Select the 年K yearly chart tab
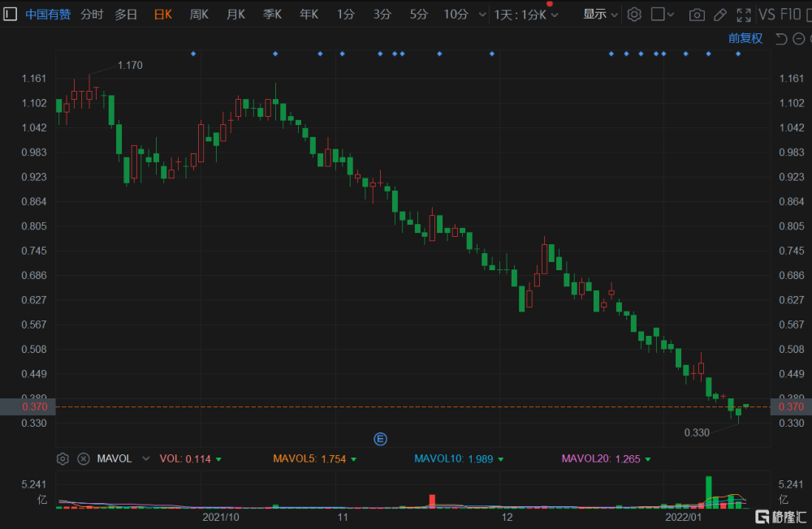The width and height of the screenshot is (812, 529). coord(309,15)
